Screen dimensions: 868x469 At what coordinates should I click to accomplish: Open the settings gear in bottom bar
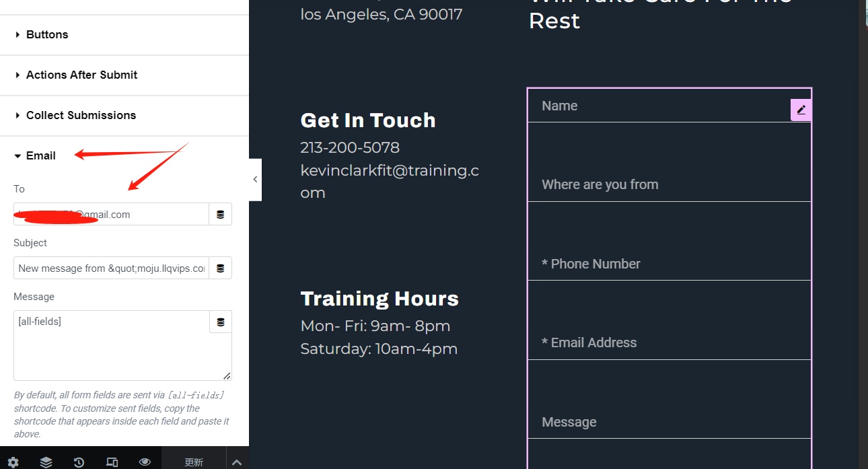click(13, 462)
